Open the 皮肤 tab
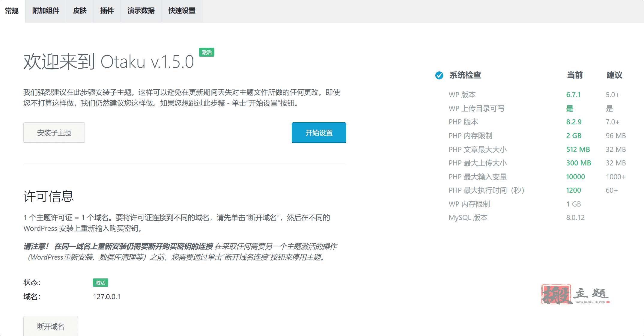Viewport: 644px width, 336px height. 80,11
